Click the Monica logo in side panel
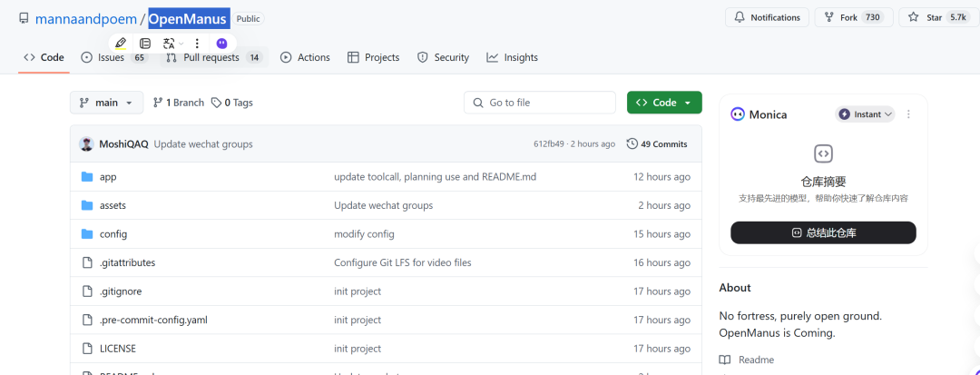This screenshot has width=980, height=375. (x=738, y=114)
